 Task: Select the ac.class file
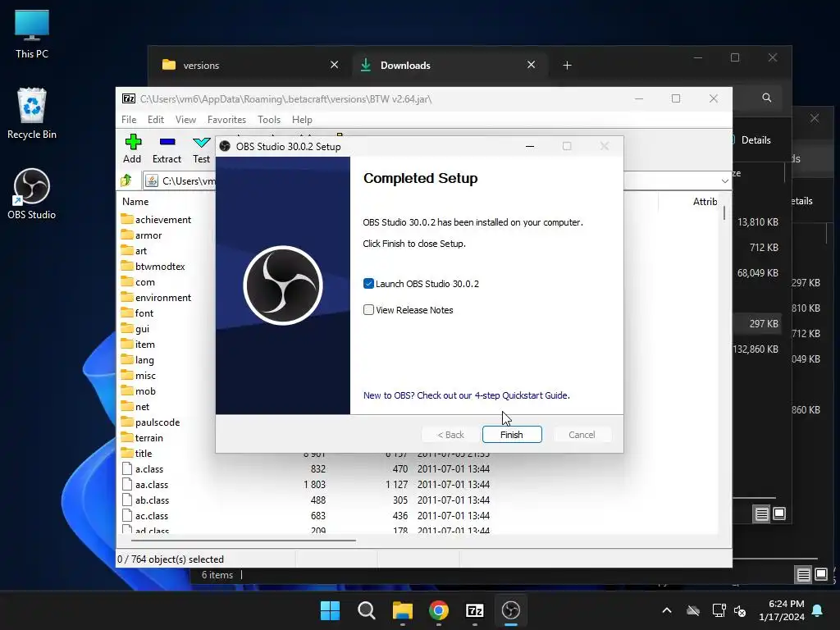pyautogui.click(x=145, y=515)
